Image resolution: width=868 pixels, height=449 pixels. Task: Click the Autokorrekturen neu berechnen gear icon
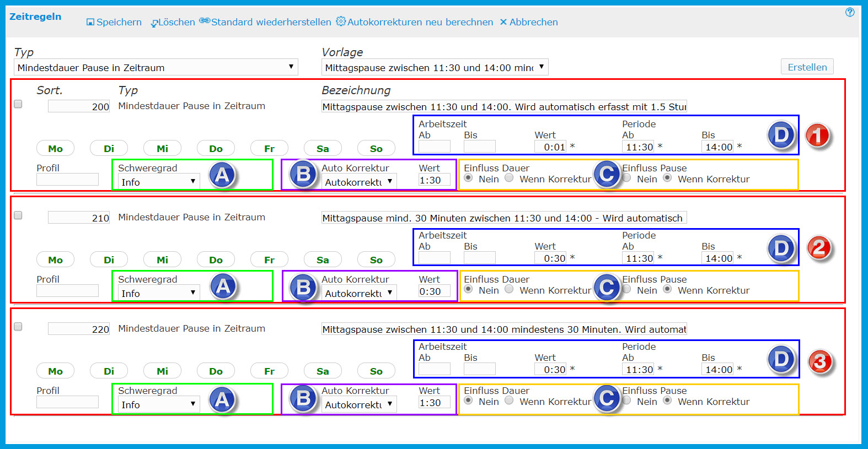click(341, 21)
